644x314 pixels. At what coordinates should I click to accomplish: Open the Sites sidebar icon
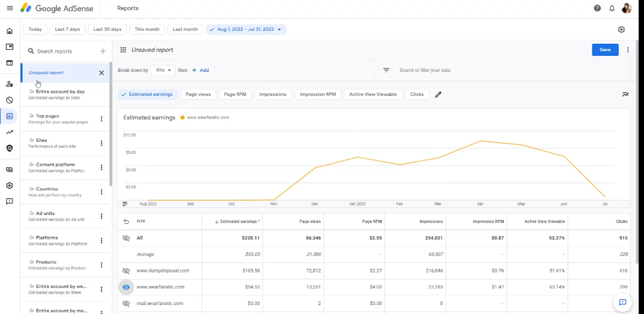click(10, 63)
